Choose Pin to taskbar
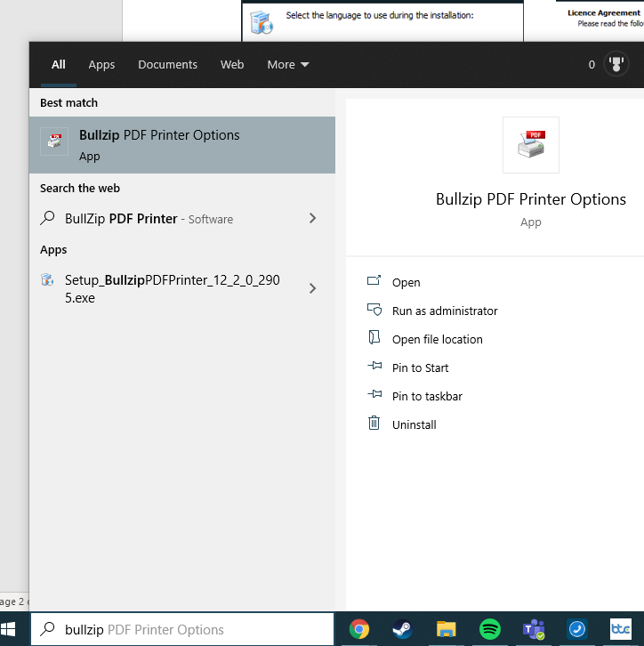The height and width of the screenshot is (646, 644). pyautogui.click(x=427, y=396)
